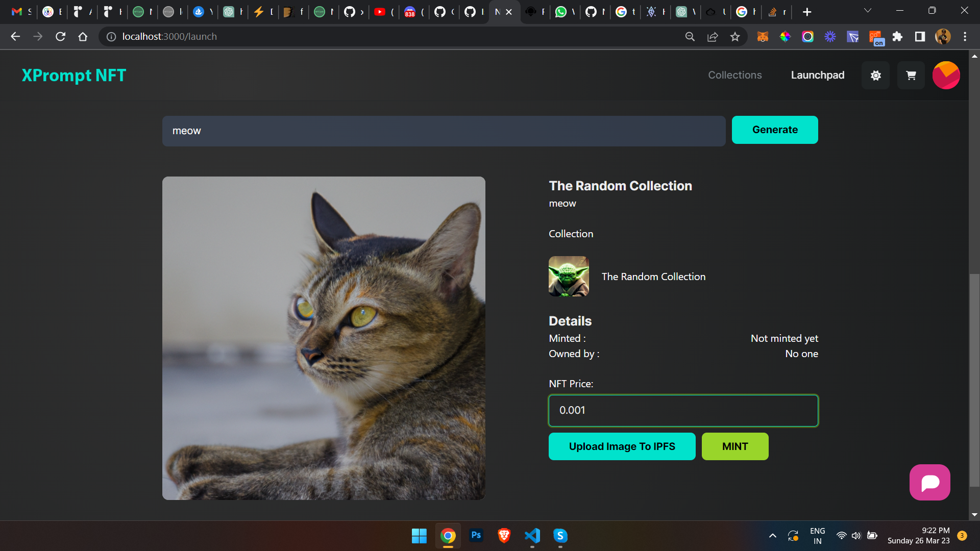
Task: Open Visual Studio Code from taskbar
Action: pyautogui.click(x=532, y=536)
